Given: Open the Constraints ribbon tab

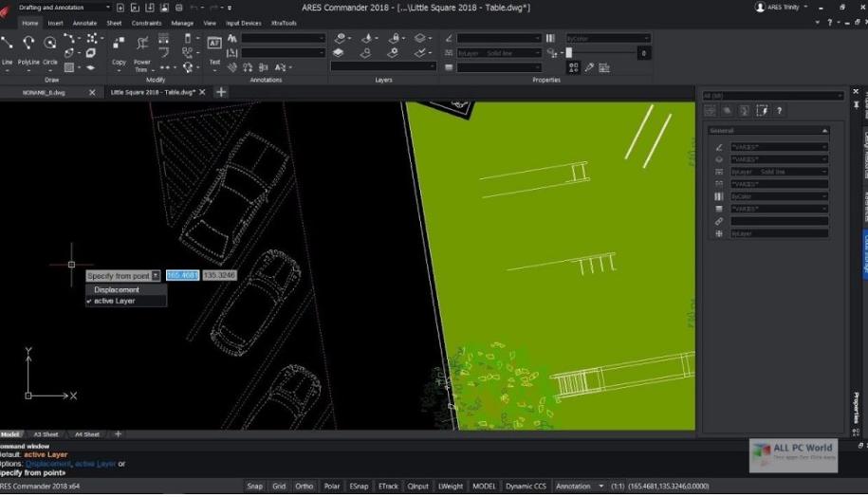Looking at the screenshot, I should click(146, 24).
